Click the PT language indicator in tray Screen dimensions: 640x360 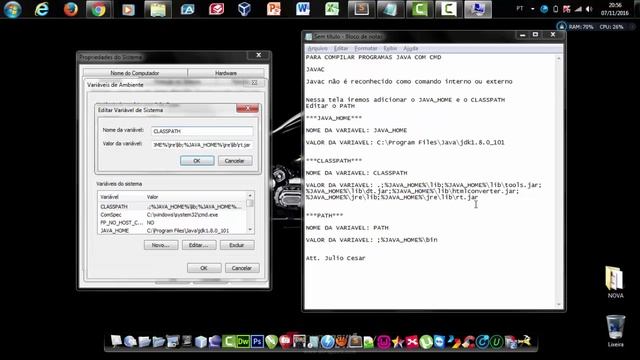point(520,9)
